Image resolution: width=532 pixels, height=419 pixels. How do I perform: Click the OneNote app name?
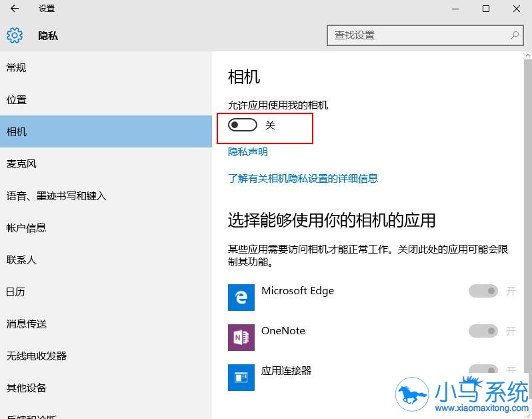point(283,331)
